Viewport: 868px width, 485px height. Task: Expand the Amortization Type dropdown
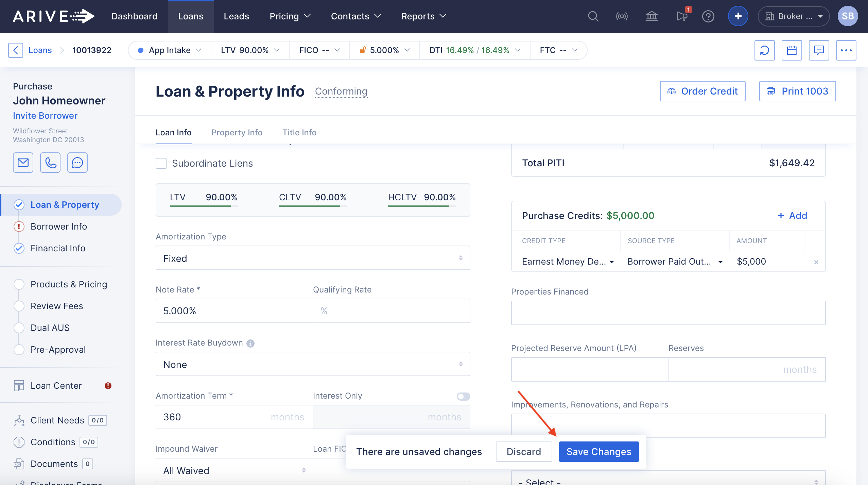(313, 258)
